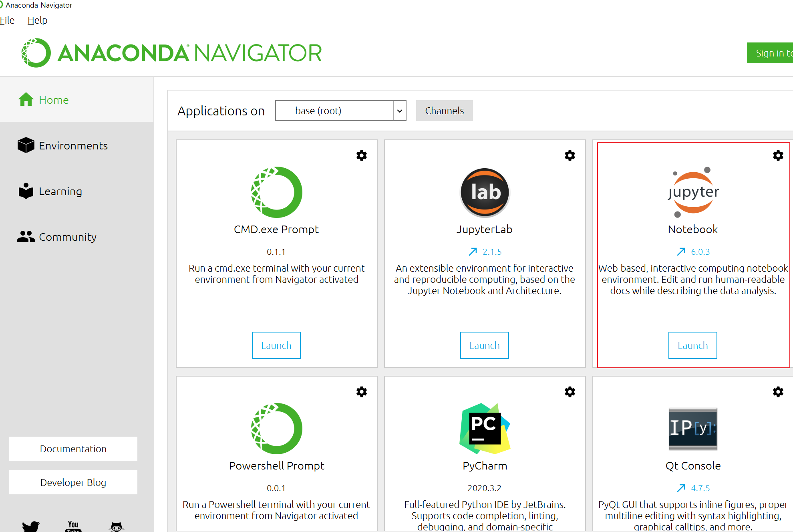The width and height of the screenshot is (793, 532).
Task: Open the File menu
Action: [x=7, y=20]
